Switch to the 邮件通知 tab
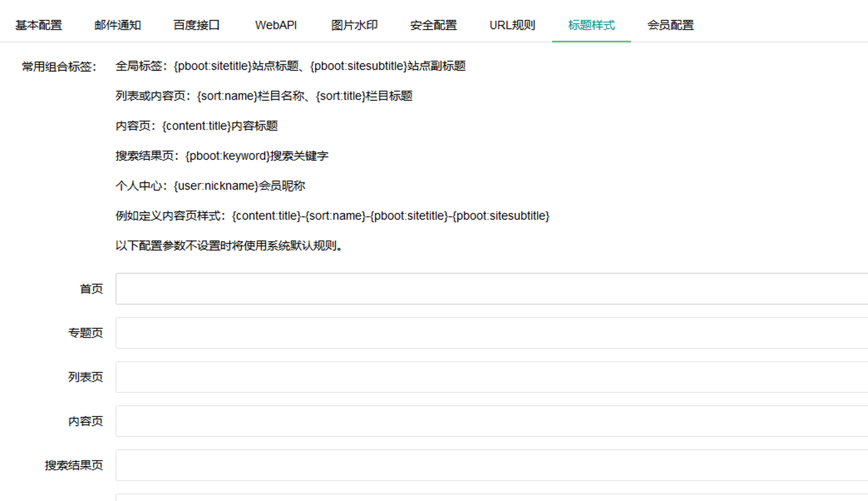 118,25
